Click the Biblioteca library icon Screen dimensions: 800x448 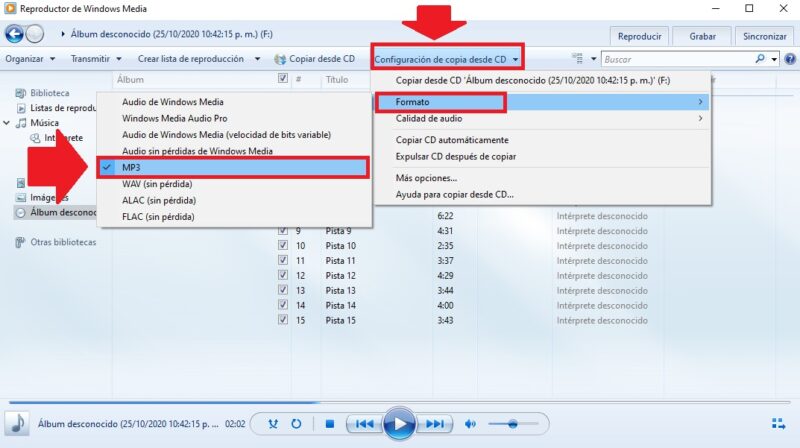pyautogui.click(x=20, y=93)
